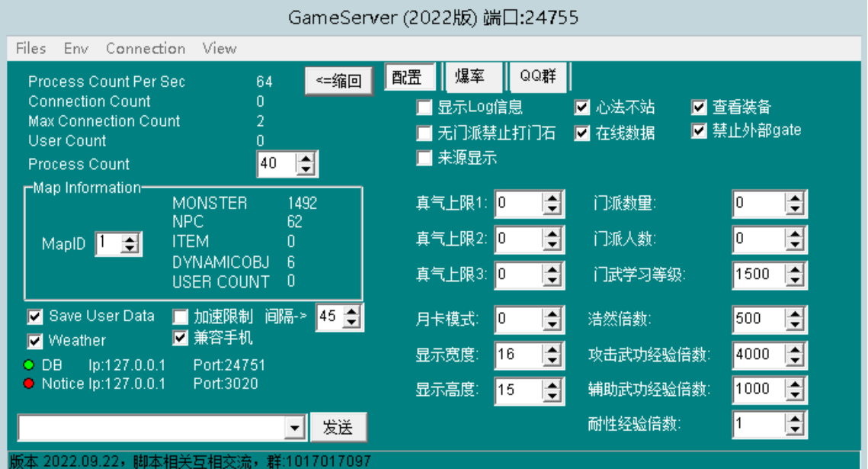Image resolution: width=868 pixels, height=469 pixels.
Task: Disable the 禁止外部gate checkbox
Action: pos(699,131)
